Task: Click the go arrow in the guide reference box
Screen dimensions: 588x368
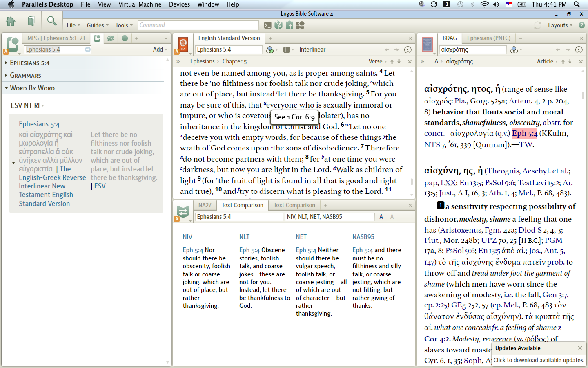Action: [x=88, y=49]
